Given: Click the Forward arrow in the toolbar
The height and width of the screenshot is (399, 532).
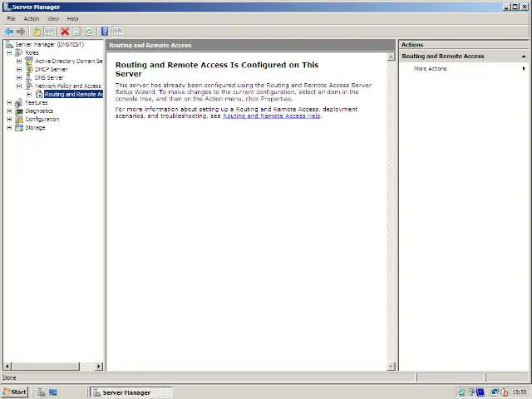Looking at the screenshot, I should [x=21, y=32].
